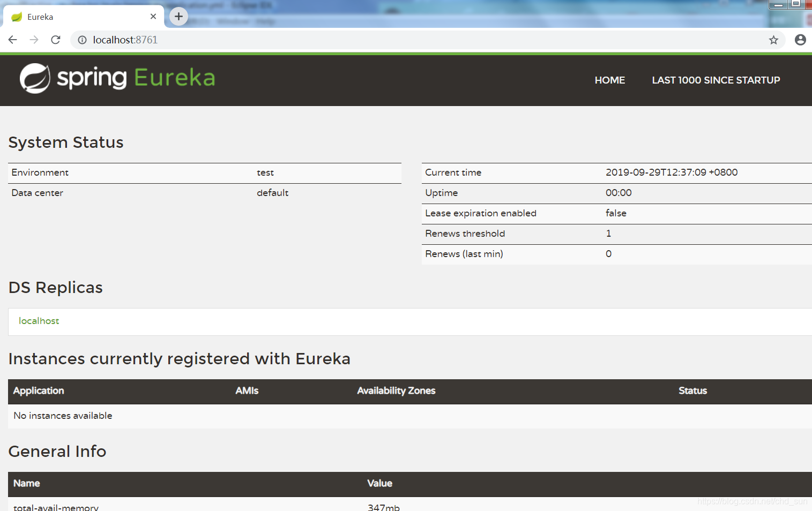
Task: Open a new tab with plus button
Action: [178, 17]
